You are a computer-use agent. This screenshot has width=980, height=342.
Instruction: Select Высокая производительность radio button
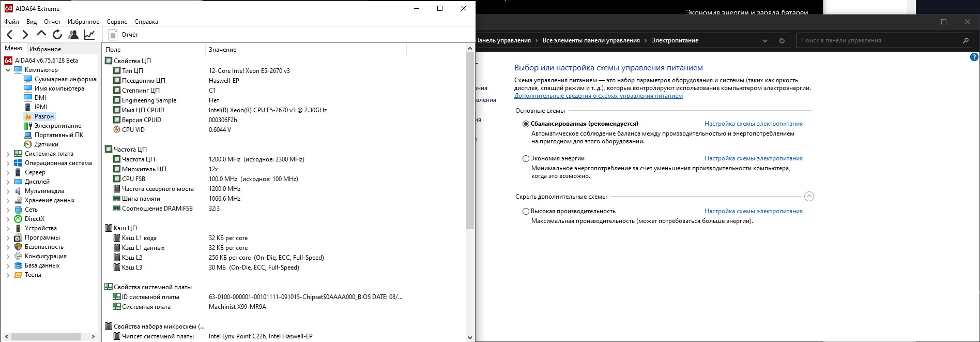point(526,212)
